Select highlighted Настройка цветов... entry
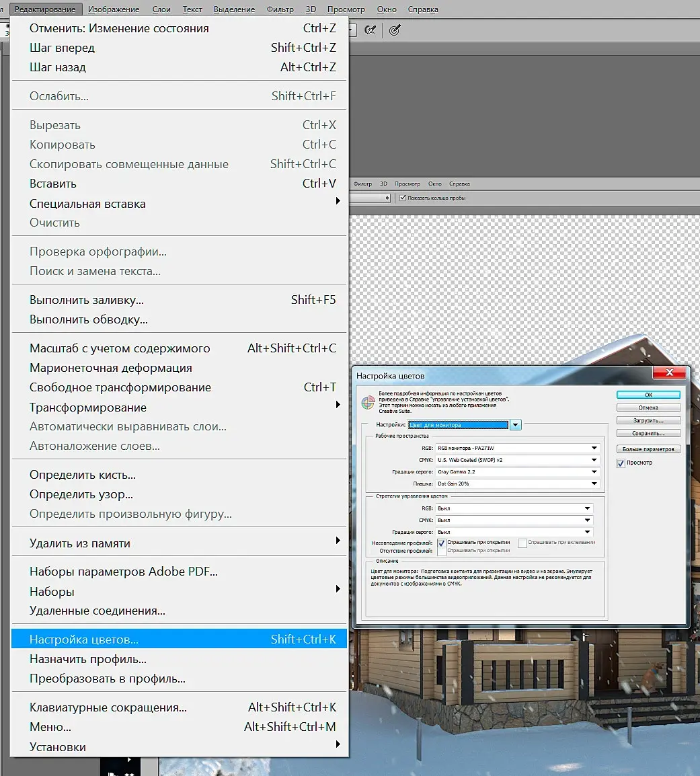This screenshot has height=776, width=700. tap(180, 639)
